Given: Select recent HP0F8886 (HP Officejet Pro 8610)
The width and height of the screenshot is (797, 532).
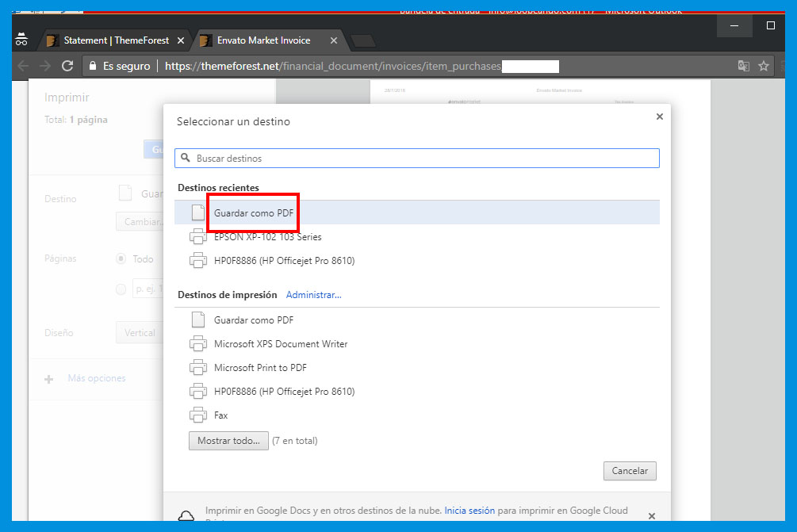Looking at the screenshot, I should (417, 261).
